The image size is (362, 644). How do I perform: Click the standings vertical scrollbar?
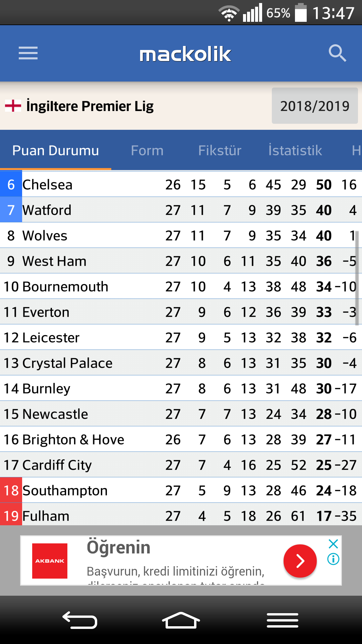click(357, 278)
